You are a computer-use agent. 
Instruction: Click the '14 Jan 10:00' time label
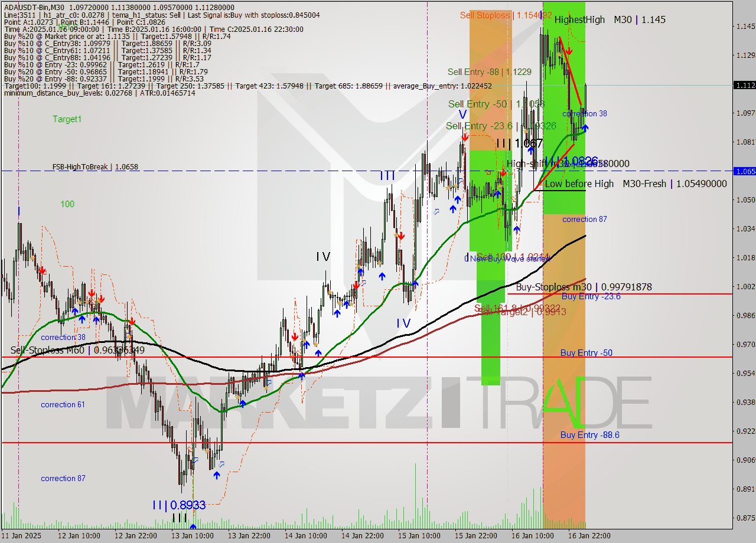(x=306, y=536)
